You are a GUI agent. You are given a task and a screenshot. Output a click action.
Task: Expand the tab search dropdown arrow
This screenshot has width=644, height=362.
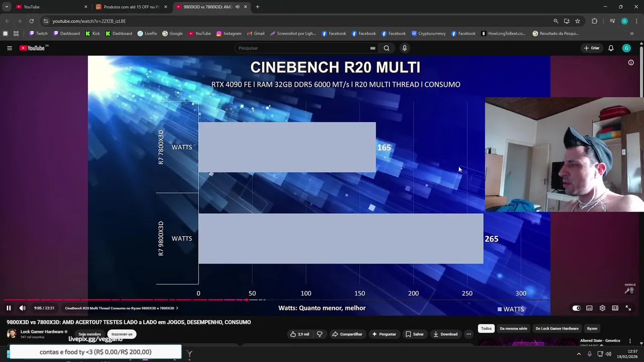(6, 7)
